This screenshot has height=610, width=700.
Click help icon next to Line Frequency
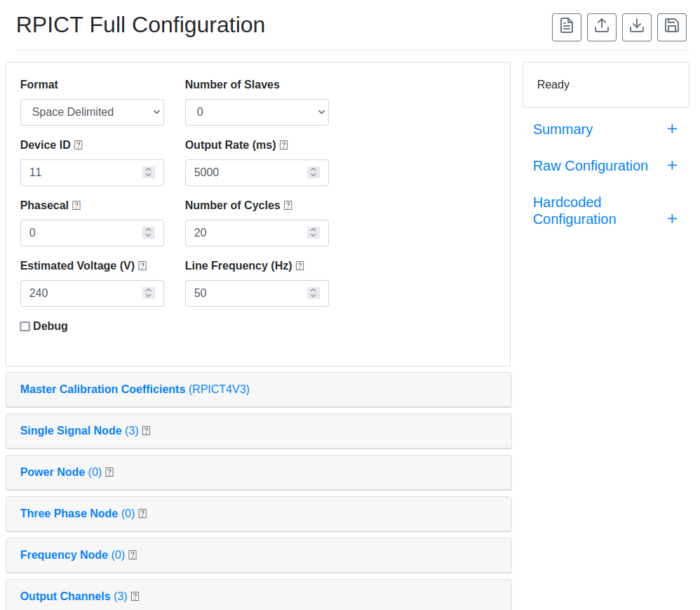tap(300, 266)
